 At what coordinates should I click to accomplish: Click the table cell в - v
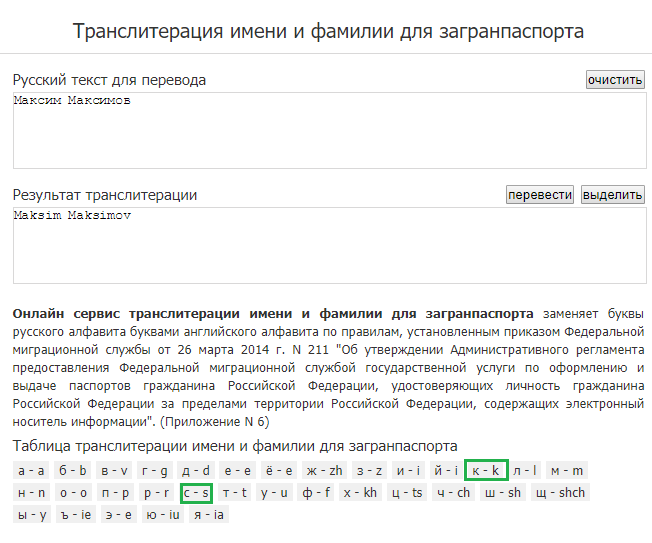(x=114, y=471)
